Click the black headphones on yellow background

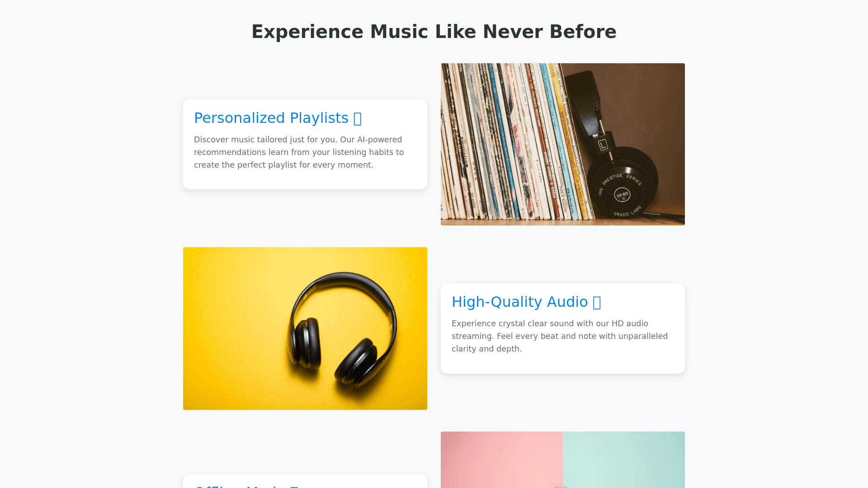click(342, 328)
